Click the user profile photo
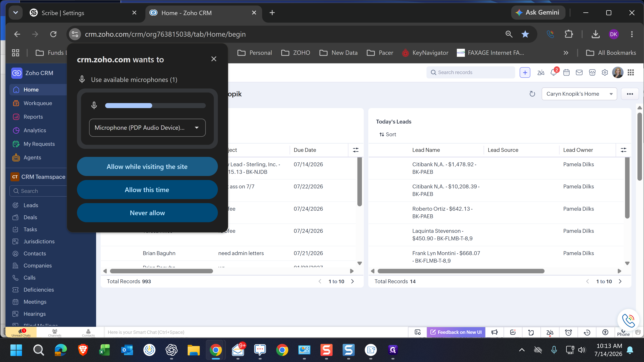644x362 pixels. point(618,72)
